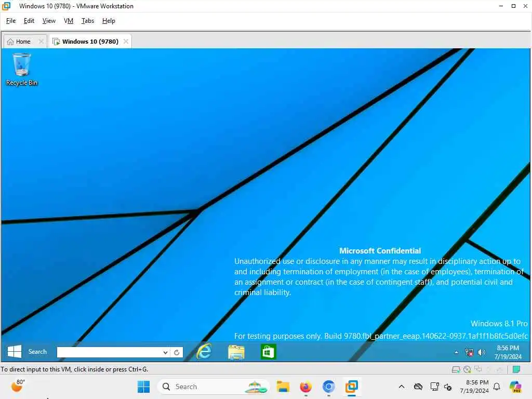The width and height of the screenshot is (532, 399).
Task: Click the refresh button beside search box
Action: click(177, 352)
